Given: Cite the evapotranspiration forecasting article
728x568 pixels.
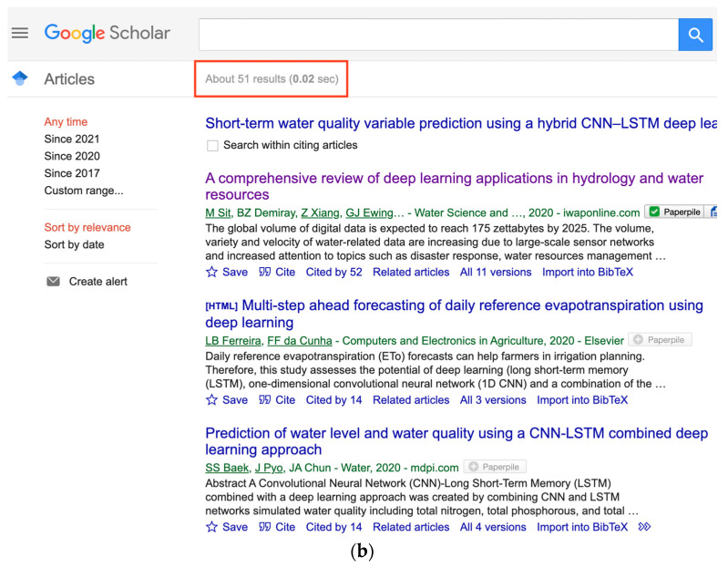Looking at the screenshot, I should click(277, 399).
